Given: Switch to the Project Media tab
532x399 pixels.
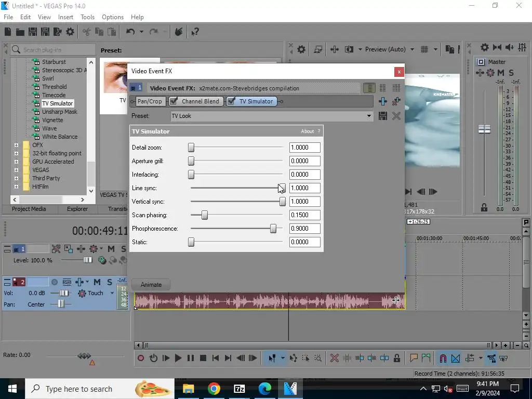Looking at the screenshot, I should tap(29, 209).
